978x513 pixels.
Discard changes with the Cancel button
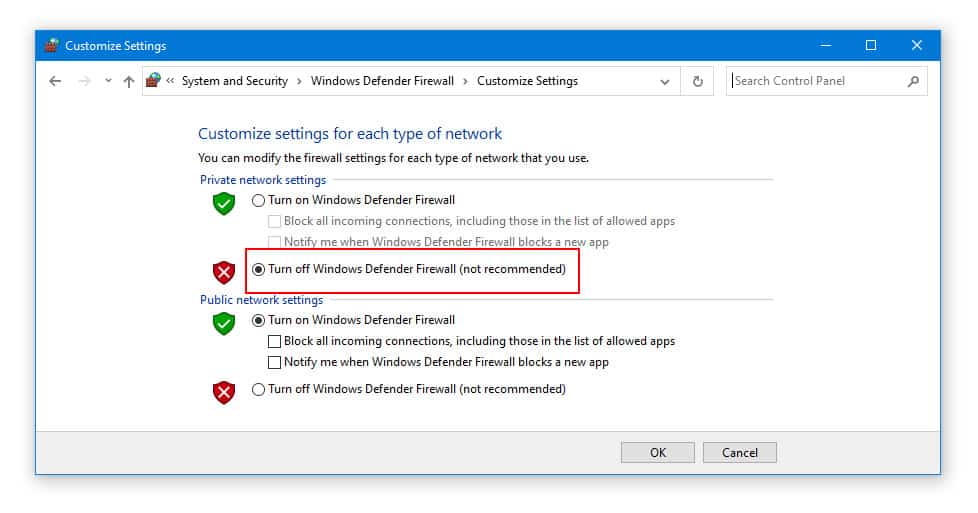coord(740,452)
